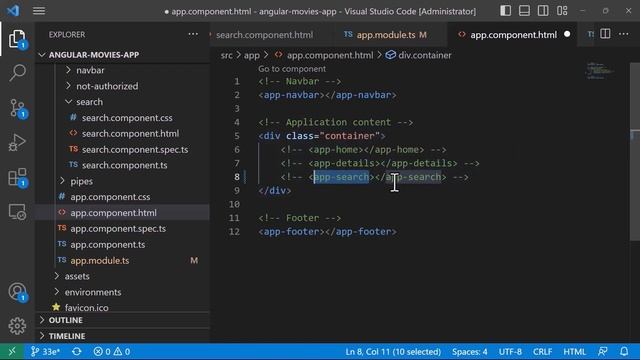Toggle the bottom panel layout icon
Screen dimensions: 640x360
[524, 11]
